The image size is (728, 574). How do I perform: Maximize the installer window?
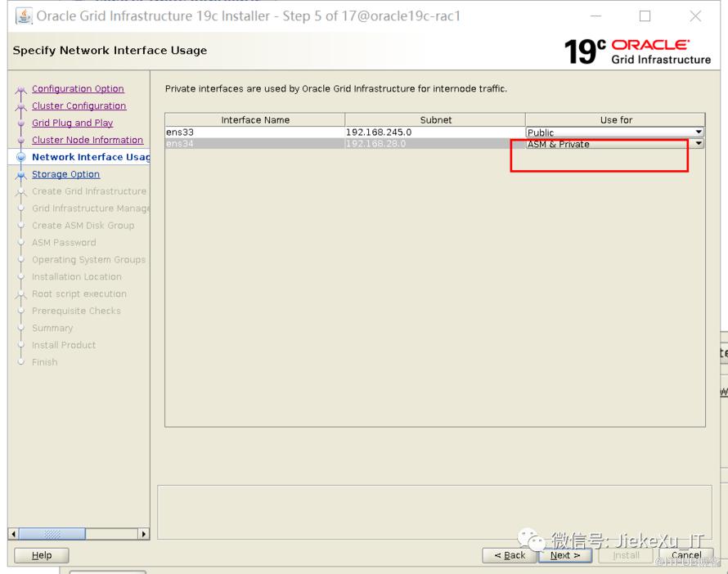point(645,16)
